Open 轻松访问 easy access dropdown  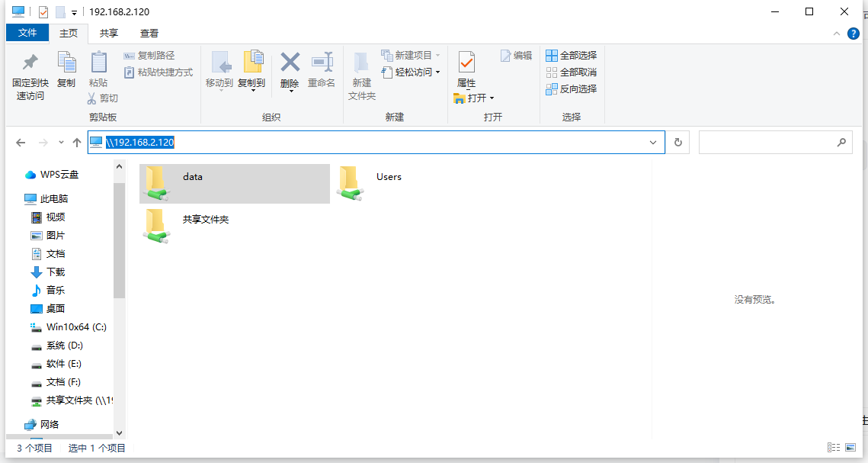[x=411, y=72]
